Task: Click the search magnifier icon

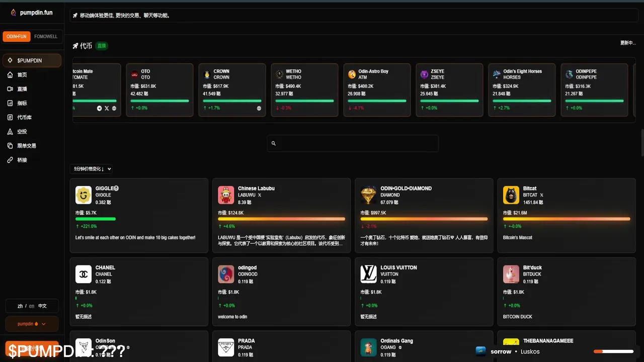Action: click(274, 143)
